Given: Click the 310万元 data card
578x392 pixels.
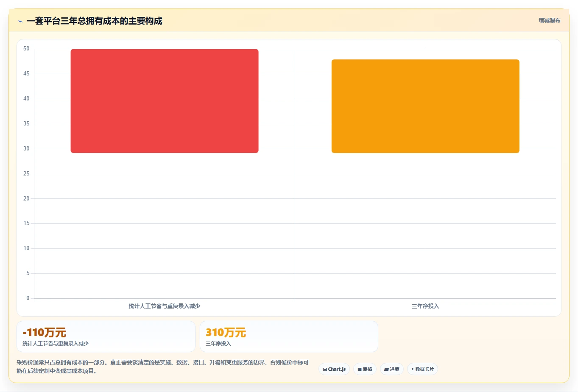Looking at the screenshot, I should [x=289, y=336].
